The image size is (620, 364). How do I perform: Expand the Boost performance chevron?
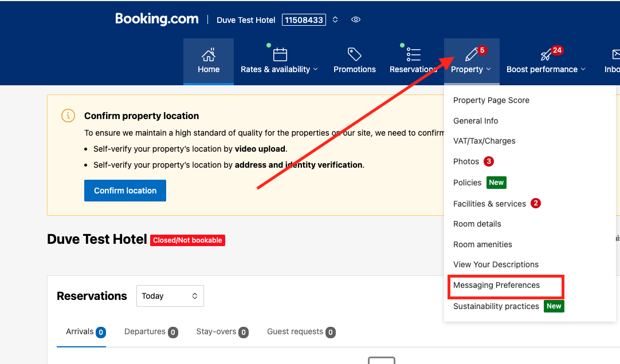tap(583, 69)
